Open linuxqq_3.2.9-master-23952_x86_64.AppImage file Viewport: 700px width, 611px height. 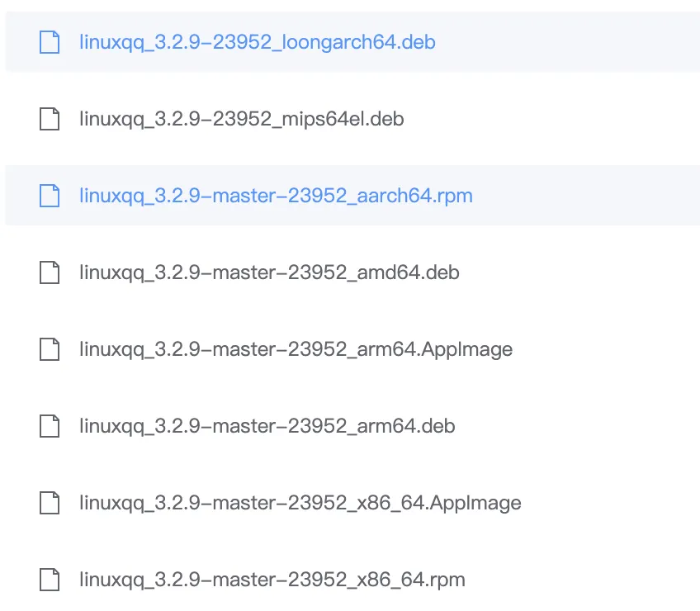click(300, 504)
